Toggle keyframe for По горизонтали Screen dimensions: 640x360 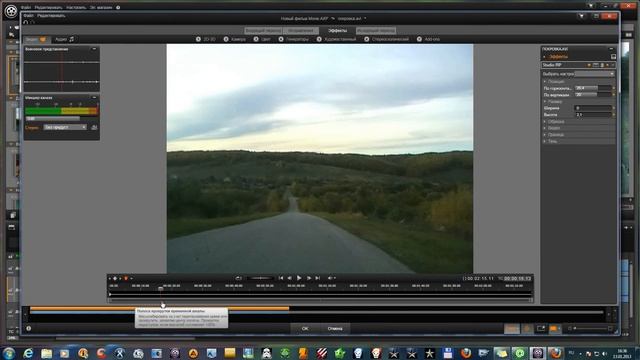613,88
